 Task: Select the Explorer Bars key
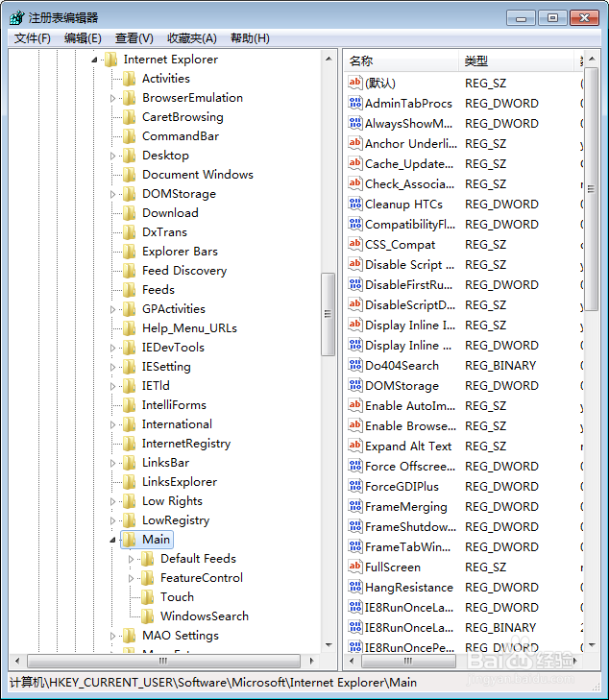pos(180,252)
